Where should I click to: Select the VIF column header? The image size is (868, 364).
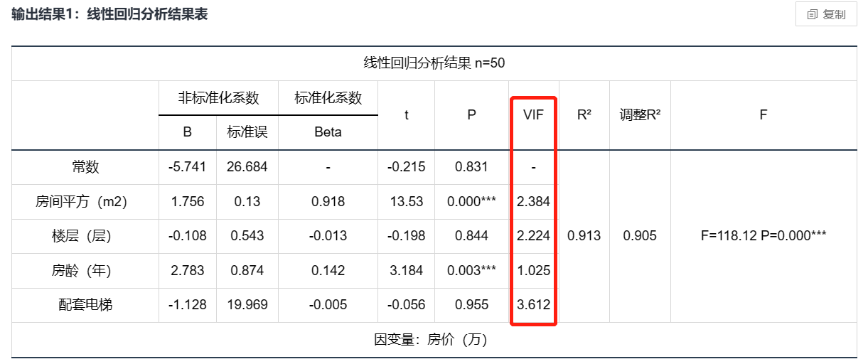[533, 115]
